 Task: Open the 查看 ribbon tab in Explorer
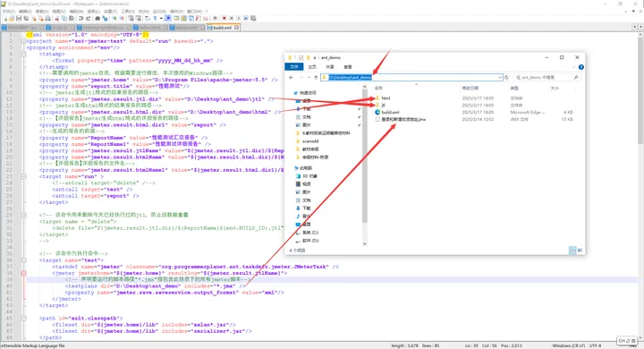[347, 67]
